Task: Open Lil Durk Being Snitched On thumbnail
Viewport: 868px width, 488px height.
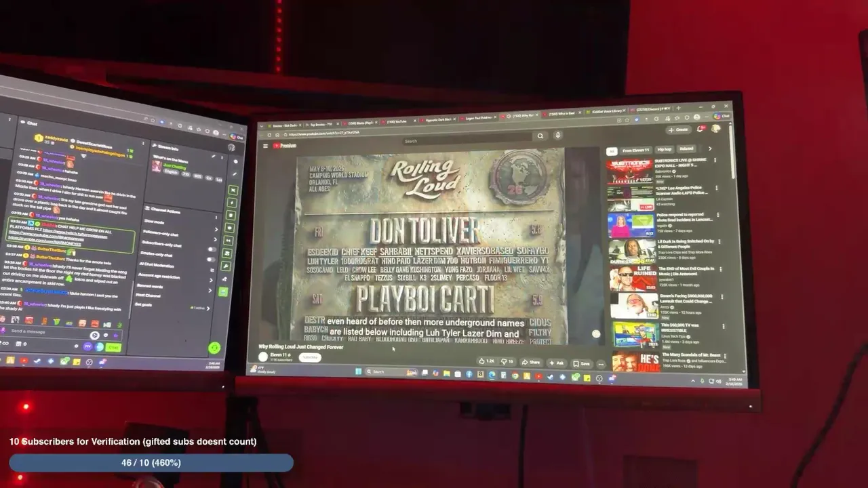Action: pos(632,252)
